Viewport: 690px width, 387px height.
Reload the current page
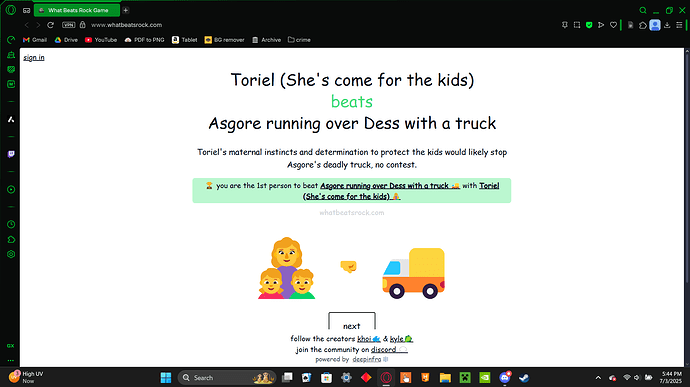pyautogui.click(x=51, y=25)
